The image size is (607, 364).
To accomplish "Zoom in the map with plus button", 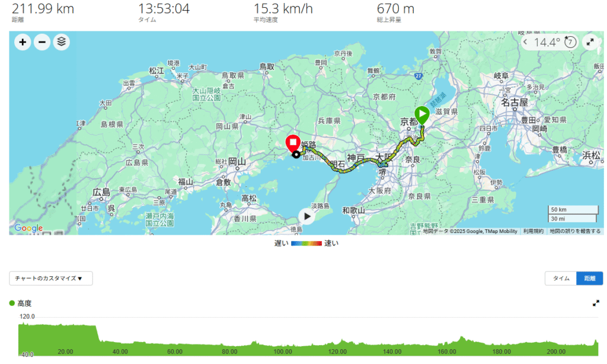I will coord(23,42).
